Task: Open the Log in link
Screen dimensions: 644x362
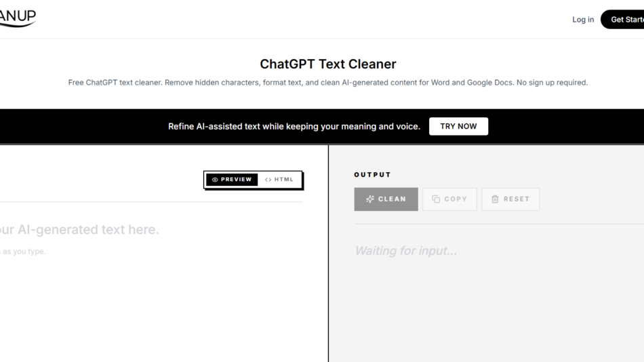Action: (x=583, y=19)
